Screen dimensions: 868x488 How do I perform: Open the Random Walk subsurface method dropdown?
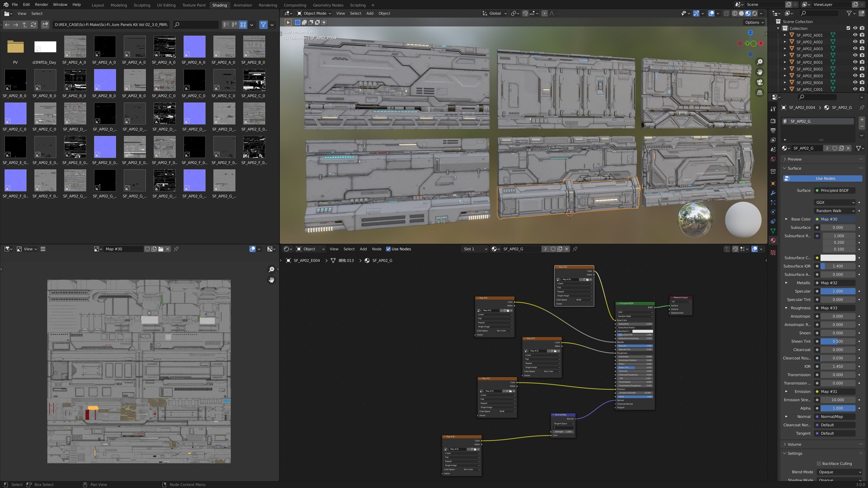click(x=835, y=211)
